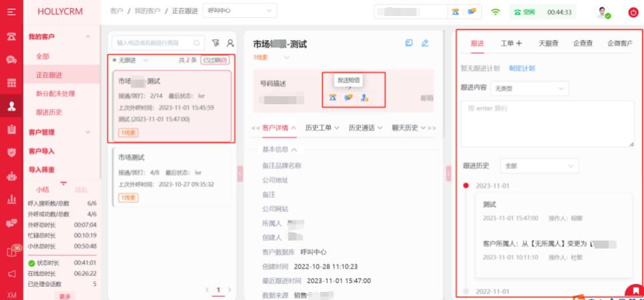Click the assign-user icon next to the filter icon

[x=230, y=42]
